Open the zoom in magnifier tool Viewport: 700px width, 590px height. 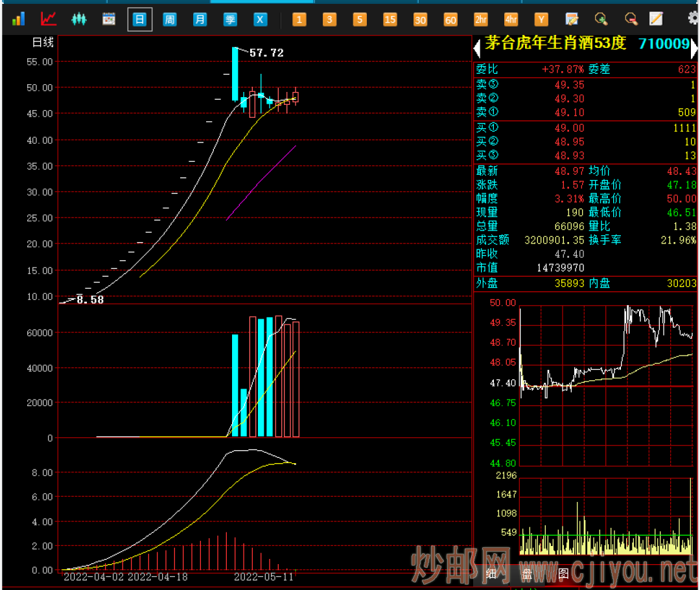point(601,19)
